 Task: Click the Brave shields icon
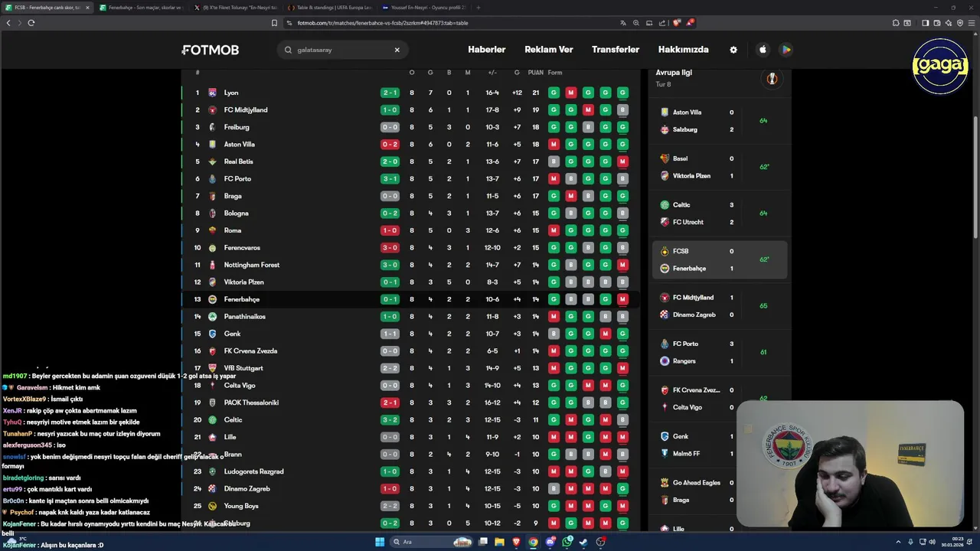(x=677, y=23)
